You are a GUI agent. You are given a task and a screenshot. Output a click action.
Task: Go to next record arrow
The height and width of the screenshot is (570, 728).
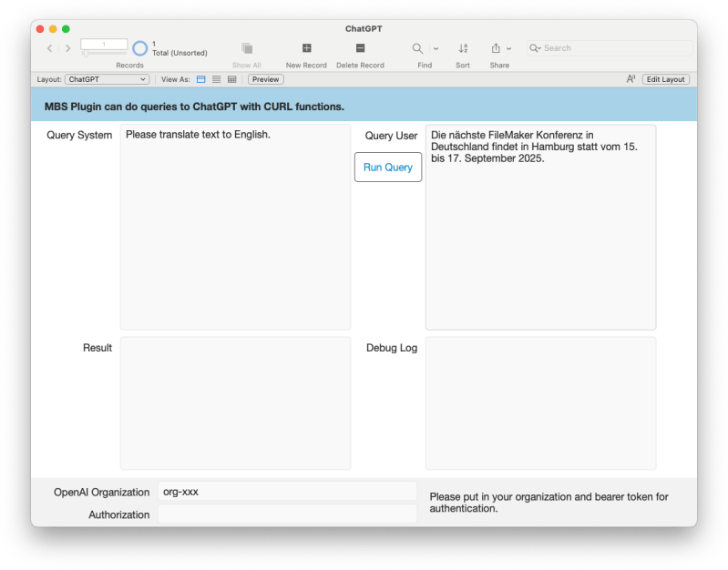coord(67,48)
